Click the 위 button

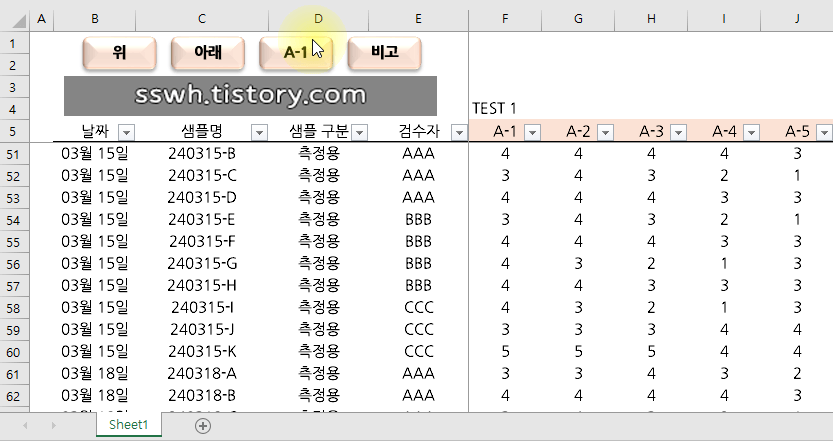point(120,53)
